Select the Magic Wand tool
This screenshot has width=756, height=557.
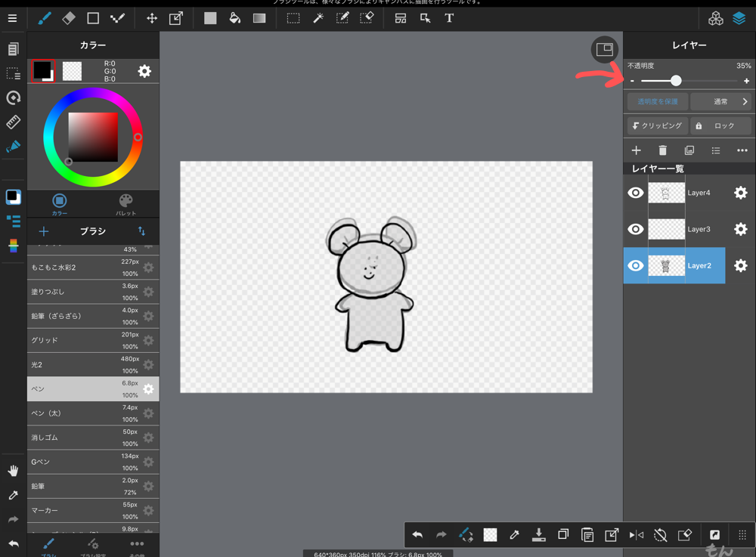tap(318, 18)
